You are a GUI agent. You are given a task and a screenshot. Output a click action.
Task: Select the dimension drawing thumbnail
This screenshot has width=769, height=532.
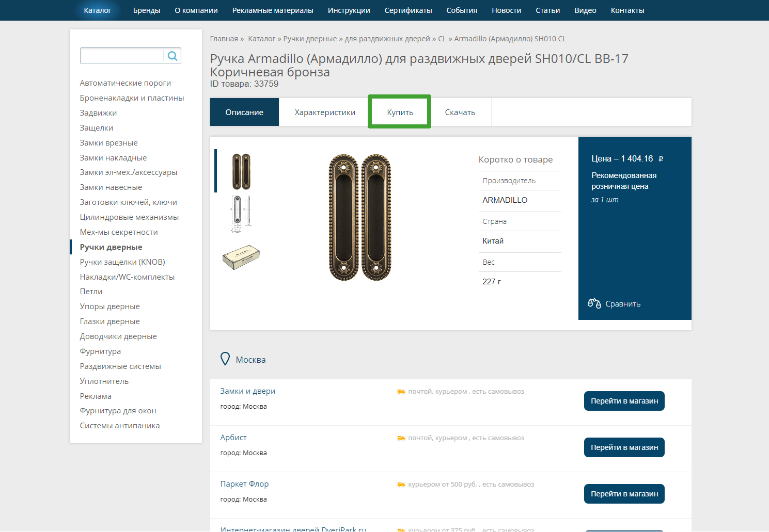[241, 214]
